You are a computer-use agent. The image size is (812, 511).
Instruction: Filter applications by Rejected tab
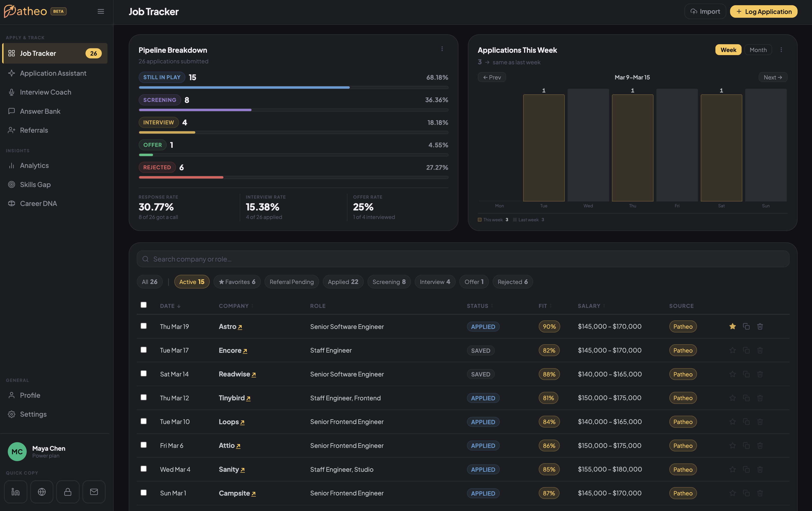[x=512, y=282]
